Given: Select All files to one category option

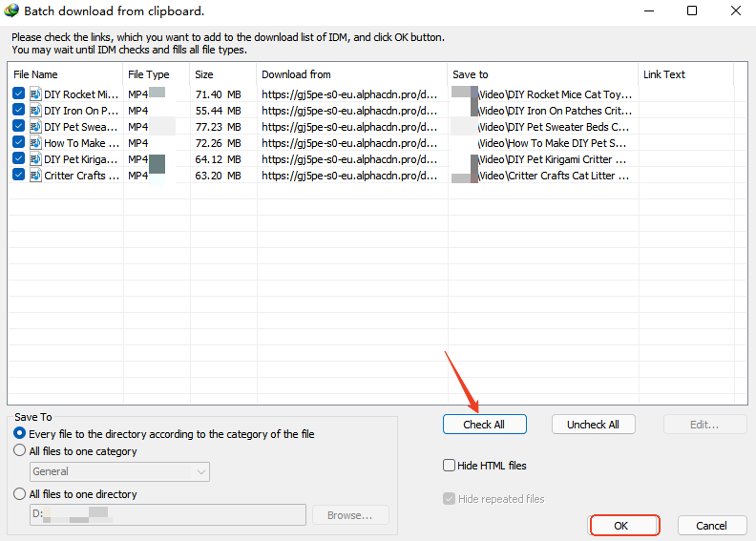Looking at the screenshot, I should (20, 451).
